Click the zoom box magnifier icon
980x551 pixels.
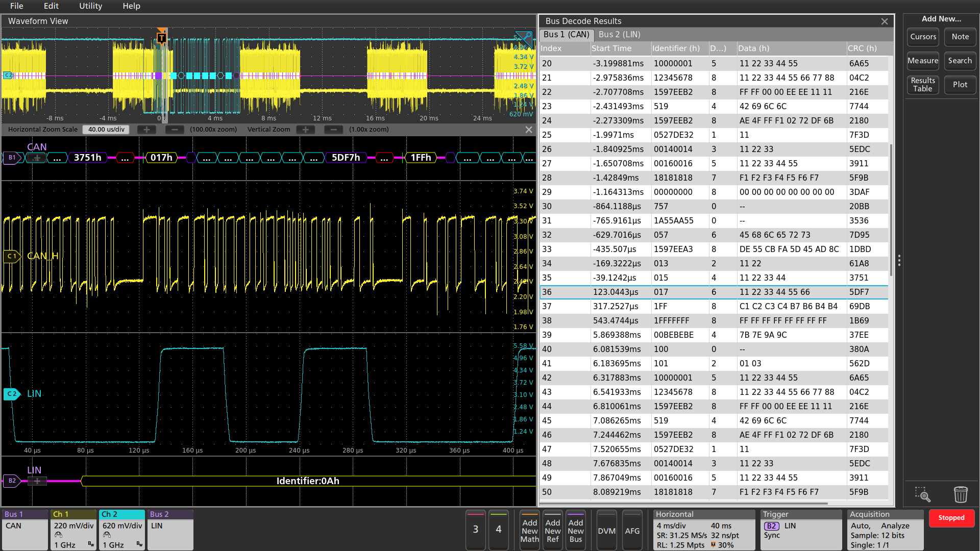pyautogui.click(x=922, y=494)
